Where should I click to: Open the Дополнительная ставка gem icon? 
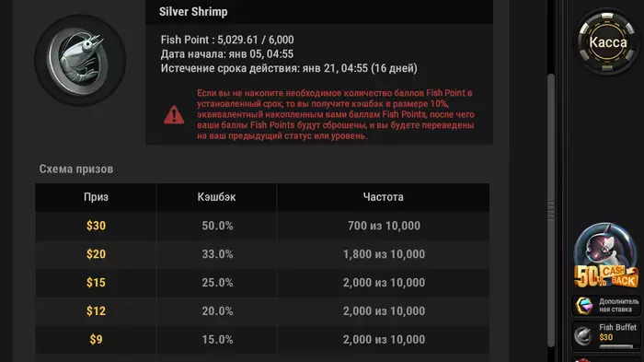coord(584,306)
